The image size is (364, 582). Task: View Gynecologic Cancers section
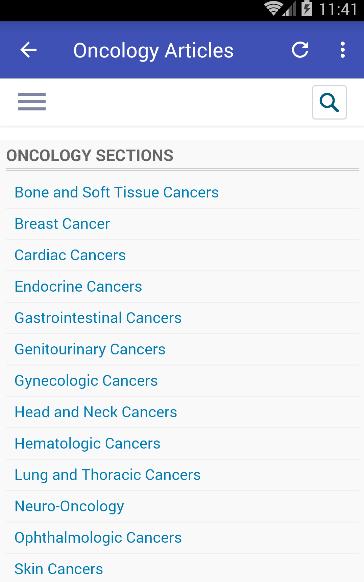(86, 381)
